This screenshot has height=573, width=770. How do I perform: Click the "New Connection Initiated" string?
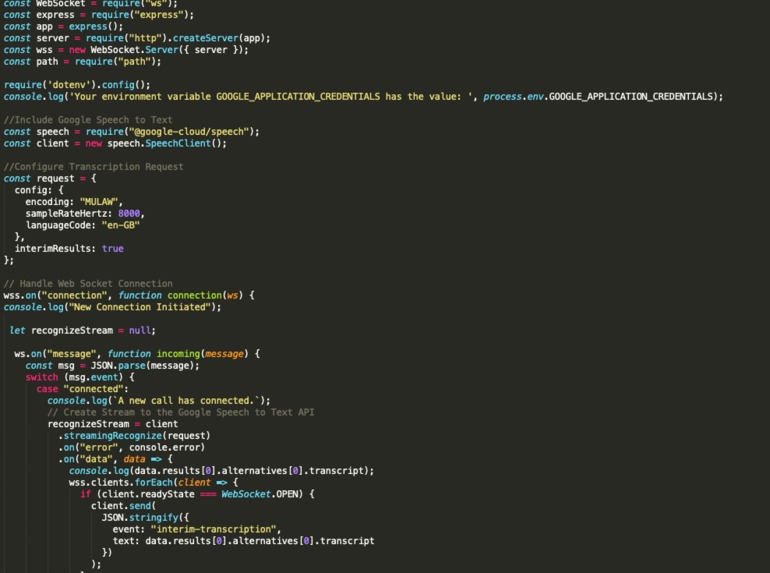[140, 307]
